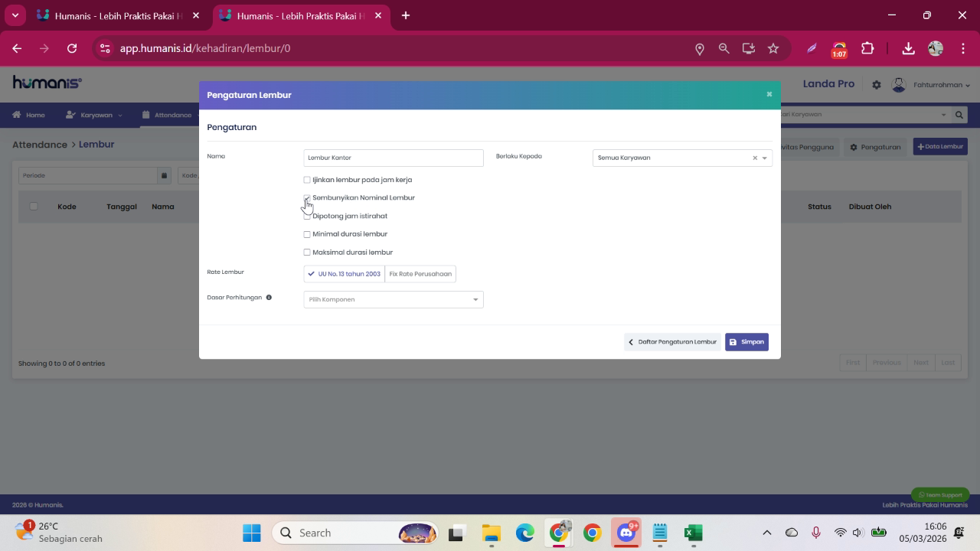Sort by the Dibuat Oleh column
Screen dimensions: 980x551
coord(870,207)
